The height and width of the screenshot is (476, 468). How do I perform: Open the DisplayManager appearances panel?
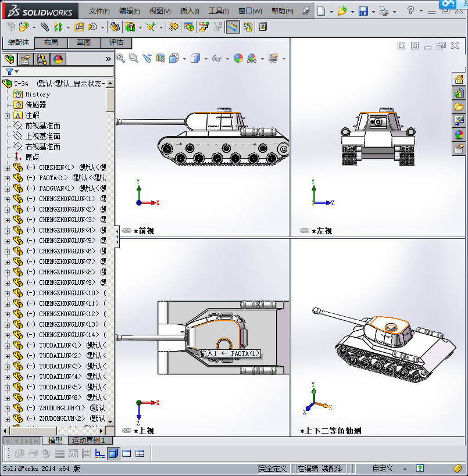pos(57,58)
